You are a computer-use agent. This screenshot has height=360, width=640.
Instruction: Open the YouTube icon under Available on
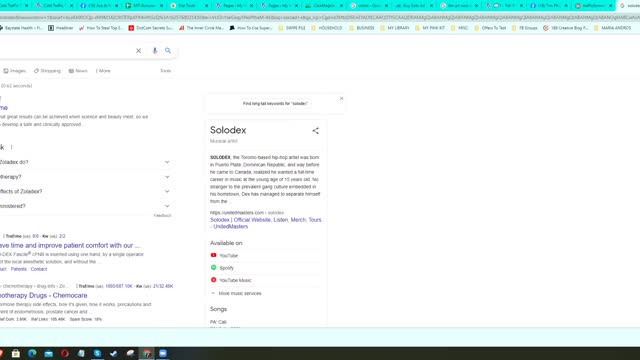[213, 255]
